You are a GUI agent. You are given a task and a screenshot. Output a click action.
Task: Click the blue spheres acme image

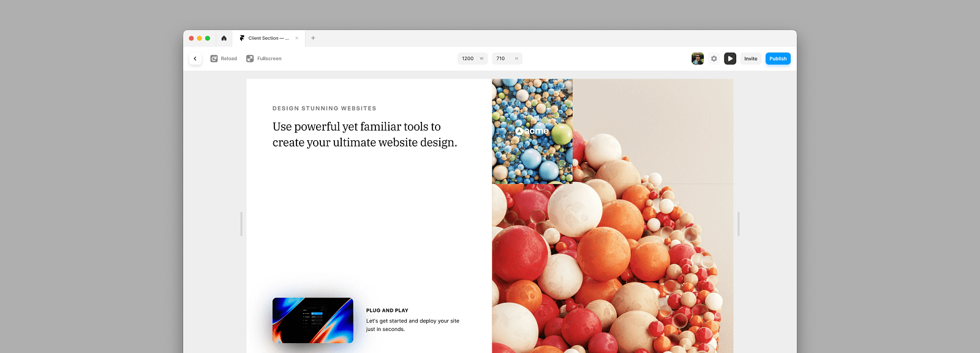coord(532,131)
